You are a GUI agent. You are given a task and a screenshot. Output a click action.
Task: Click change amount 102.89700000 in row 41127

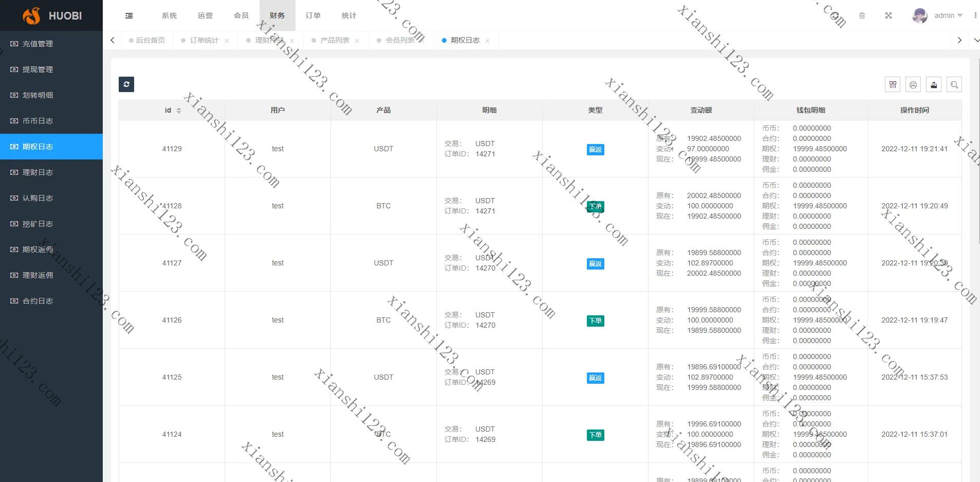pyautogui.click(x=710, y=263)
